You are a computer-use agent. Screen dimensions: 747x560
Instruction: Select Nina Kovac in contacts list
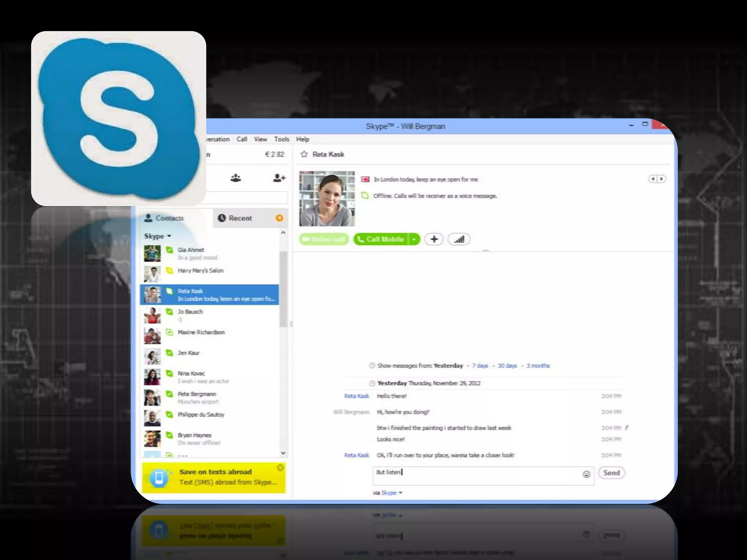pyautogui.click(x=191, y=373)
